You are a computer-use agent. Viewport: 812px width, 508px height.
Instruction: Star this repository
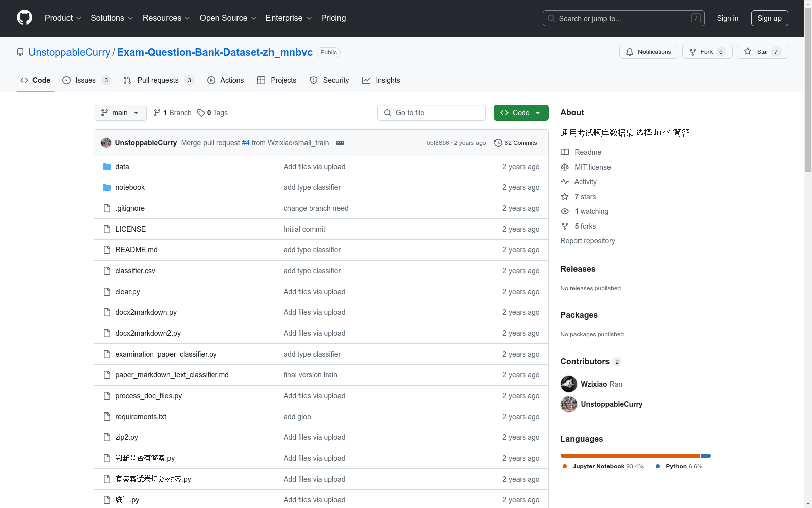pos(762,52)
